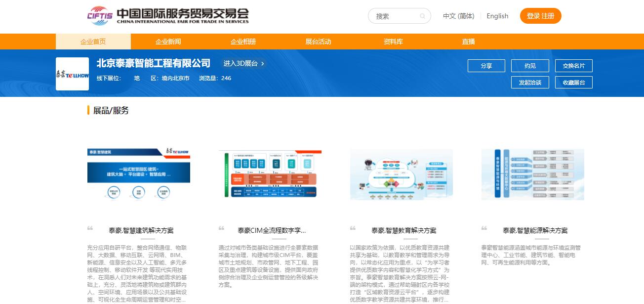Click the orange 登录 注册 button

[x=540, y=16]
